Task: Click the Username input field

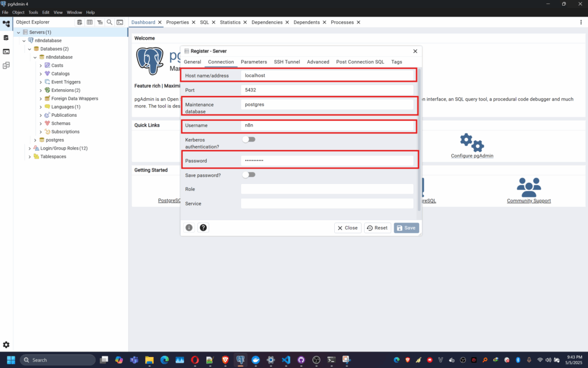Action: click(x=327, y=125)
